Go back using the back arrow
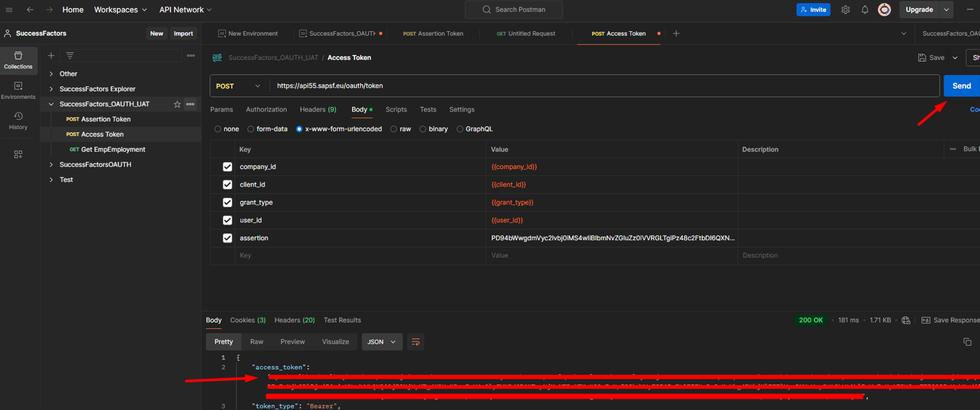The height and width of the screenshot is (410, 980). [x=30, y=10]
